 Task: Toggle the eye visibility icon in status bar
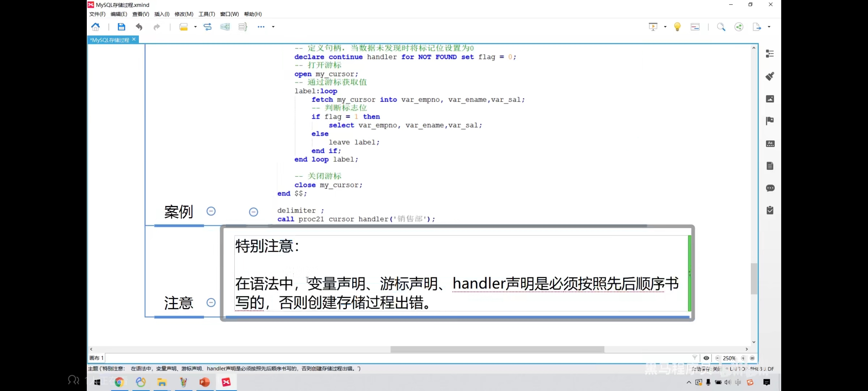(x=706, y=358)
